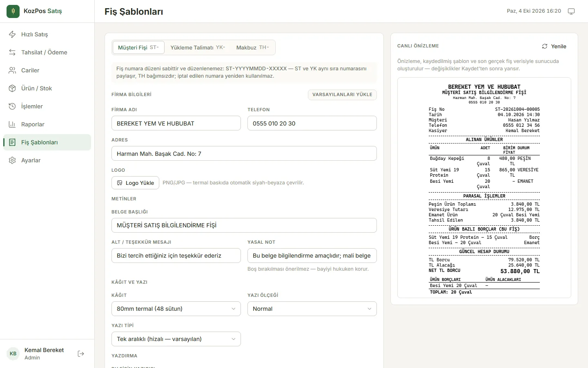Click the Ayarlar gear icon
Viewport: 588px width, 368px height.
[13, 160]
